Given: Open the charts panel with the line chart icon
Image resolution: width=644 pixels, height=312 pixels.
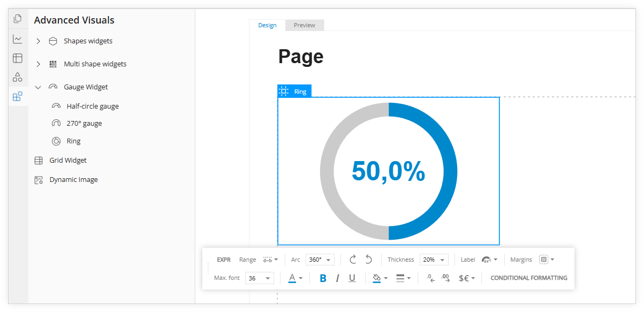Looking at the screenshot, I should pyautogui.click(x=18, y=39).
